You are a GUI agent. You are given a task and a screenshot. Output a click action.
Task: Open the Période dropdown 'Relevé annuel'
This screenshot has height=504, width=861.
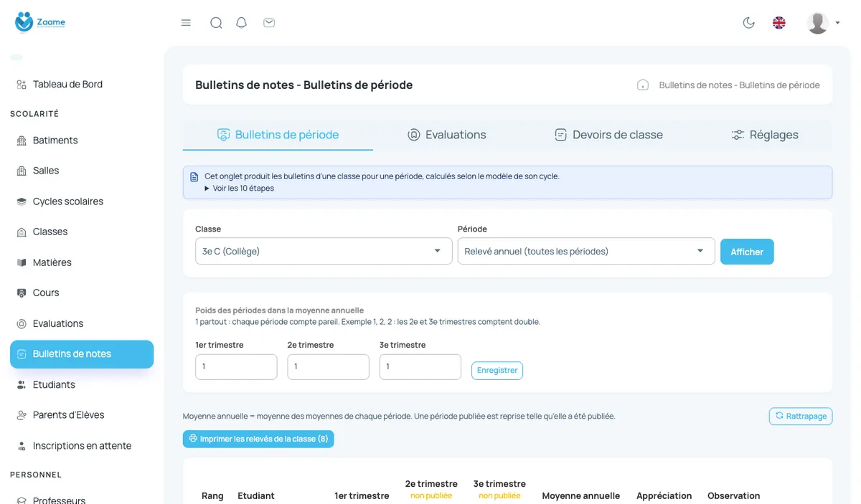click(x=586, y=251)
